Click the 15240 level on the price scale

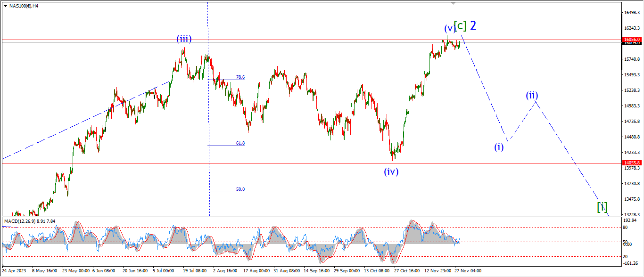(x=631, y=90)
